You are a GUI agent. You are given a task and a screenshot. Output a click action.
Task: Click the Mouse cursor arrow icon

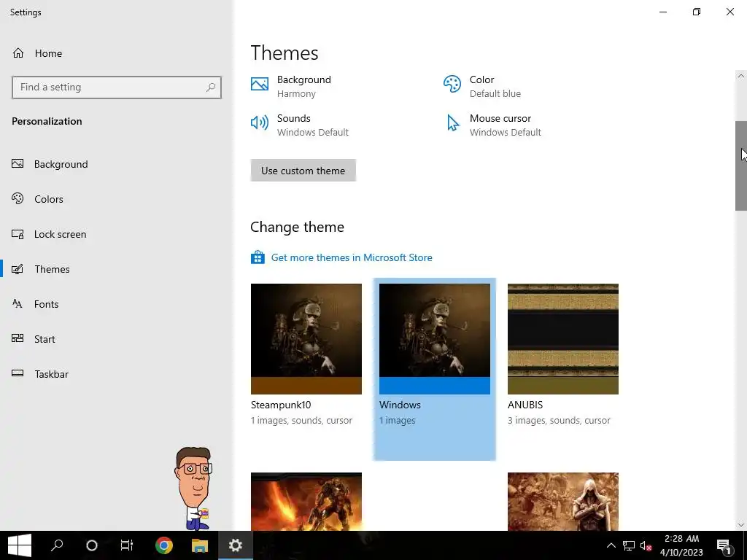point(452,122)
